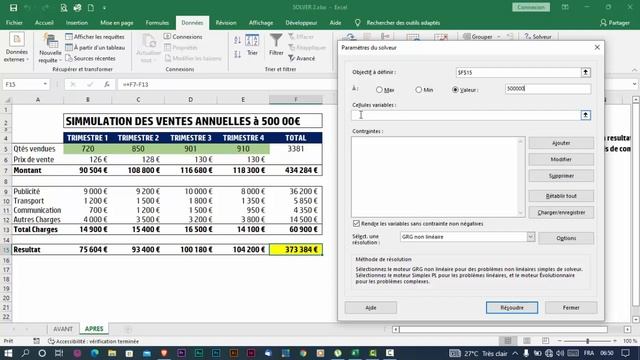Switch to Page Layout view in the status bar
Viewport: 640px width, 360px height.
click(x=527, y=341)
